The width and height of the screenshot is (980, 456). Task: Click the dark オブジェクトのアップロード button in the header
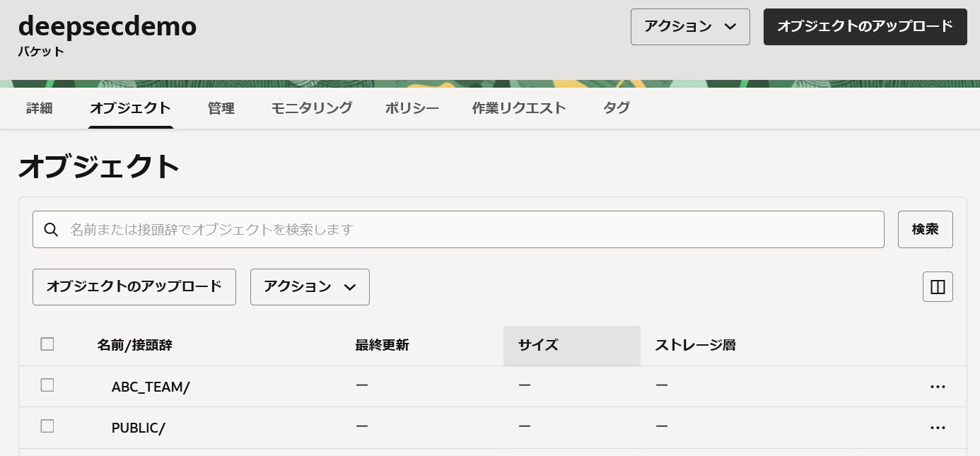865,27
